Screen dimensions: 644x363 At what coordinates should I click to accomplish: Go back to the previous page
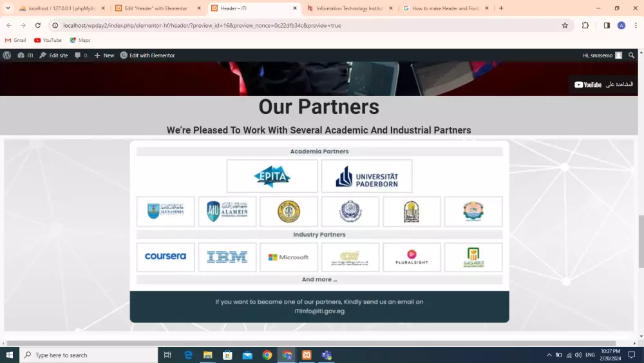click(x=9, y=26)
